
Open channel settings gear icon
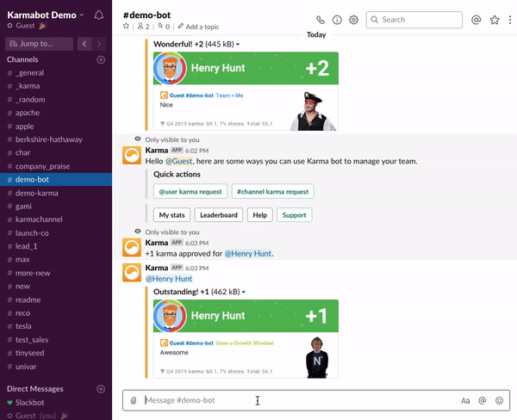[353, 20]
